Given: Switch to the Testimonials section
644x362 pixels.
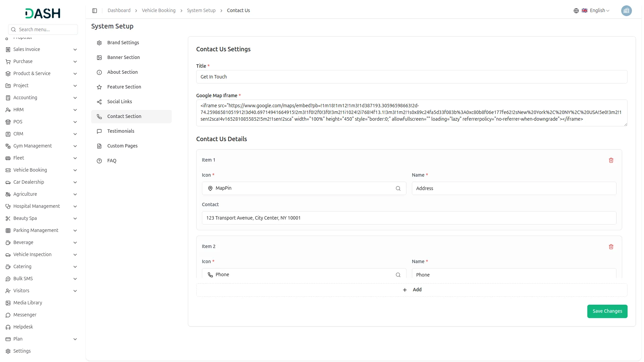Looking at the screenshot, I should [121, 131].
